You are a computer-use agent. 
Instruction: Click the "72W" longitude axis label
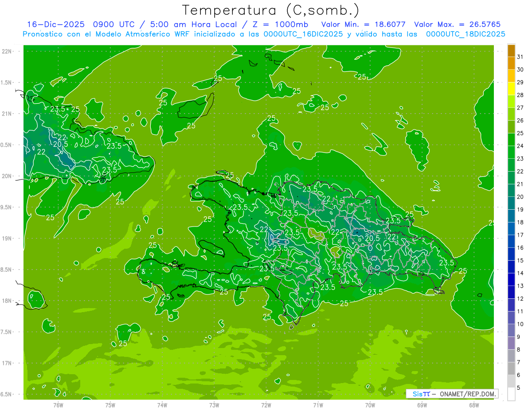(x=266, y=405)
